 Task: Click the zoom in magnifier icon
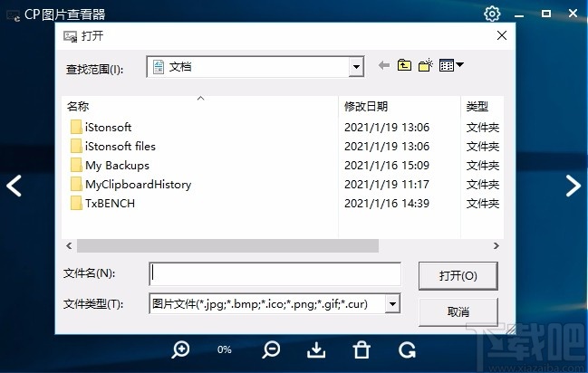click(180, 350)
